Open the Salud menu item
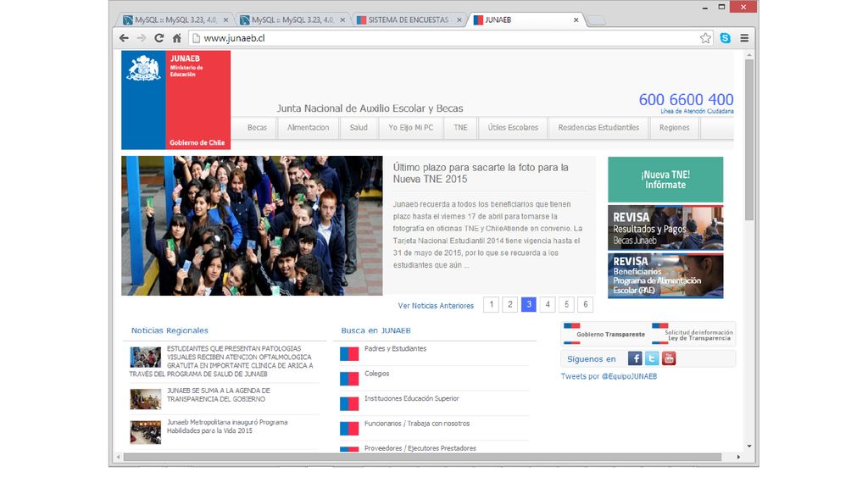868x488 pixels. pyautogui.click(x=359, y=127)
